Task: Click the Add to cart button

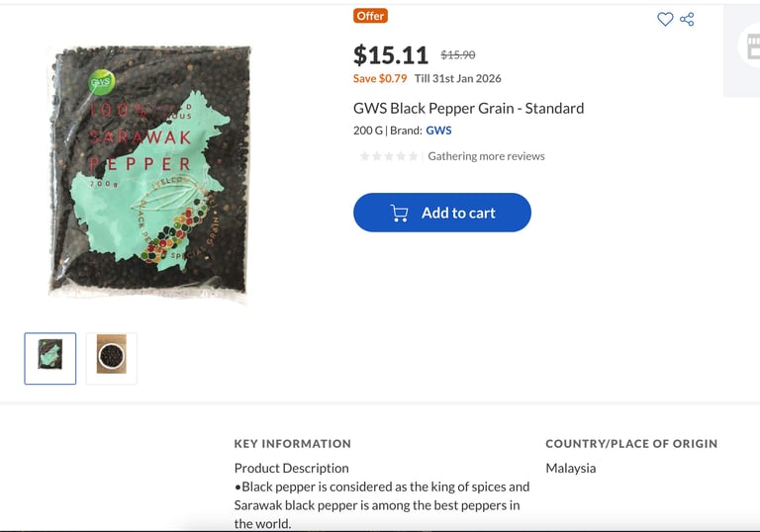Action: [442, 213]
